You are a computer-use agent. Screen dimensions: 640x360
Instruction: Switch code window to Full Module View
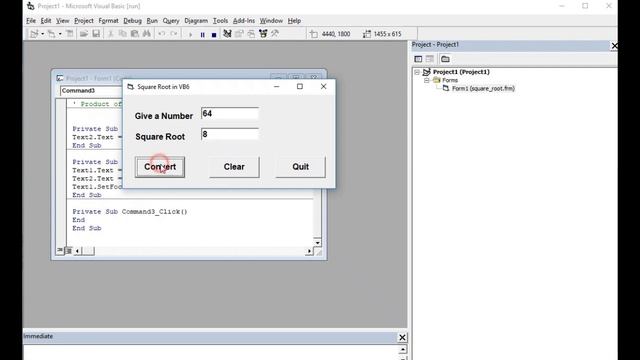69,250
